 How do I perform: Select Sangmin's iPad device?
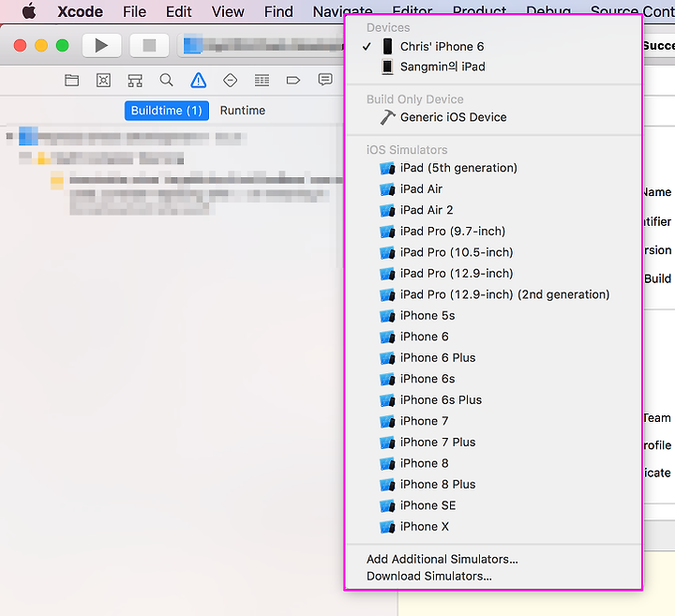[x=493, y=67]
